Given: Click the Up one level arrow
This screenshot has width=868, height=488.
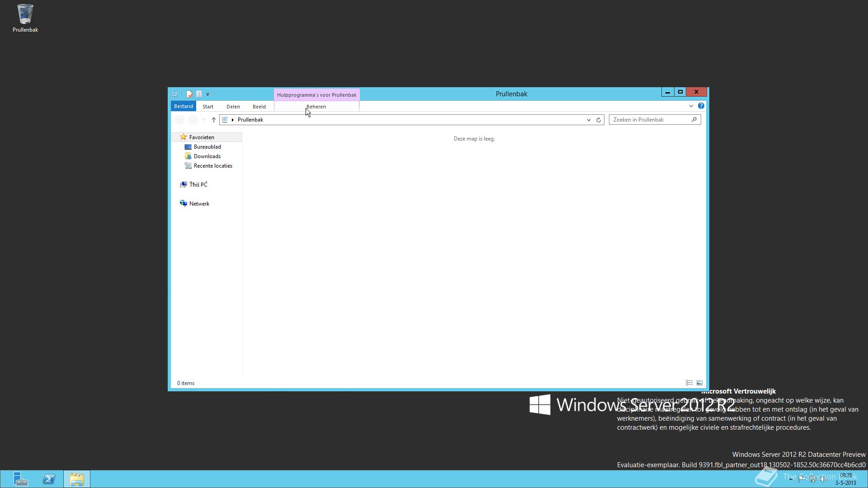Looking at the screenshot, I should click(x=214, y=120).
